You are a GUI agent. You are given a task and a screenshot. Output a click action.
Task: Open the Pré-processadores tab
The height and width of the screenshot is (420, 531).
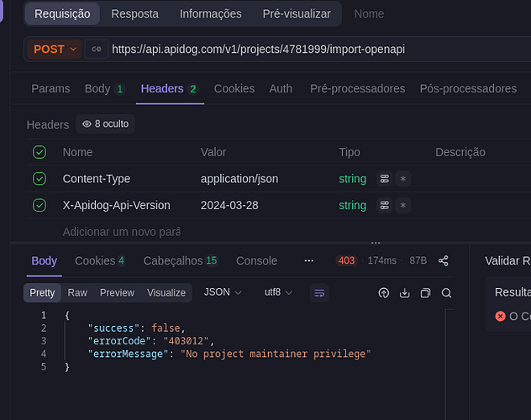358,89
